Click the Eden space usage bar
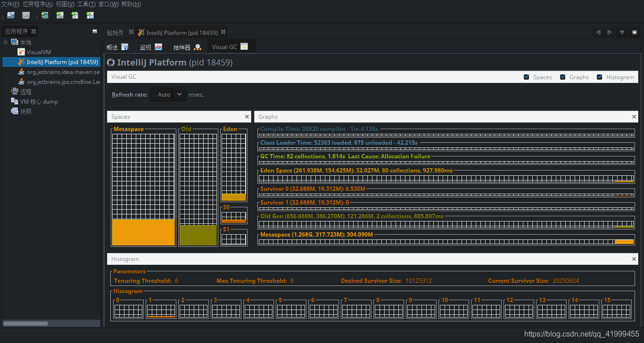Viewport: 644px width, 343px height. [233, 197]
